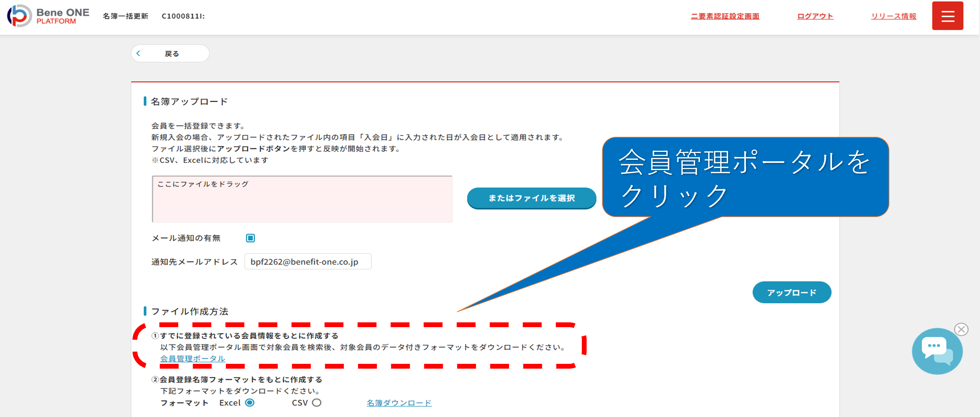Click the 名簿一括更新 header title
The width and height of the screenshot is (980, 417).
(x=125, y=16)
